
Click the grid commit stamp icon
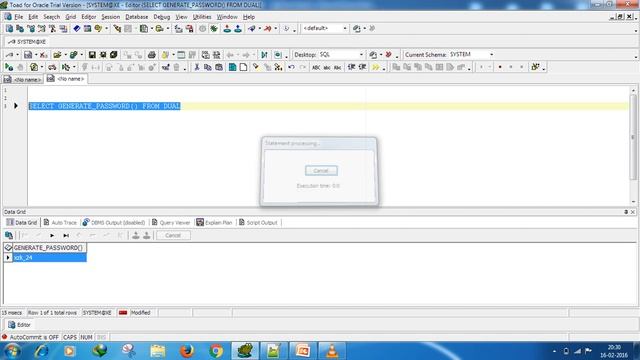tap(136, 236)
